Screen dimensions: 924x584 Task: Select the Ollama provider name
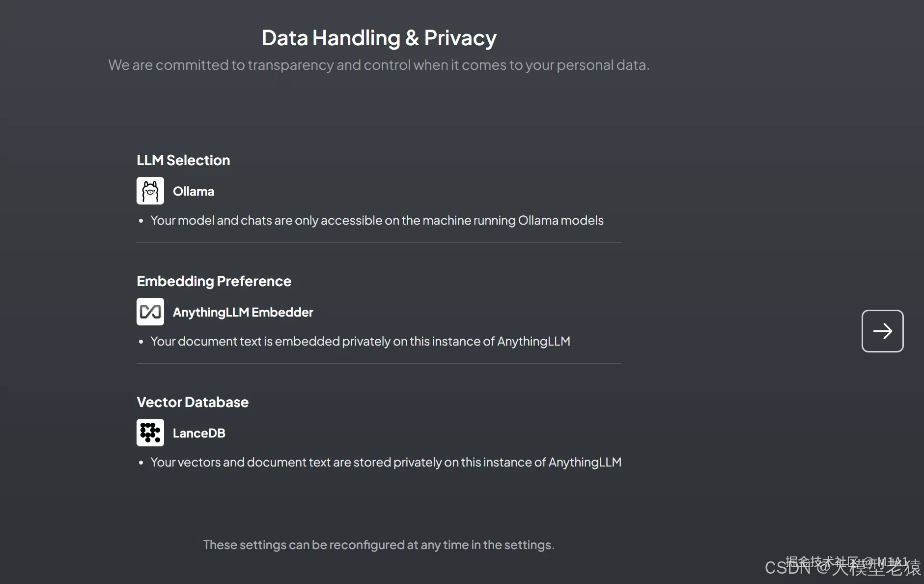[x=194, y=191]
